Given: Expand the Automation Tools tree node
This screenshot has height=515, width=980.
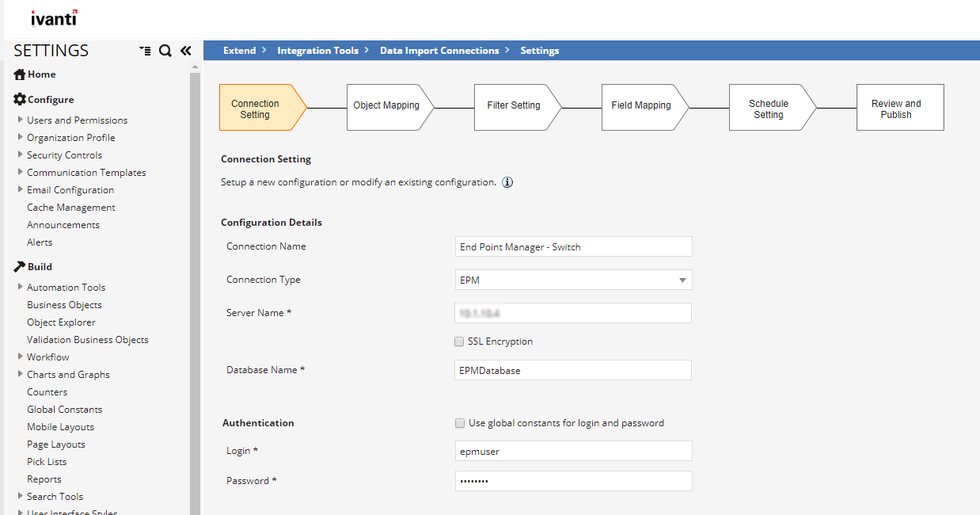Looking at the screenshot, I should (20, 287).
